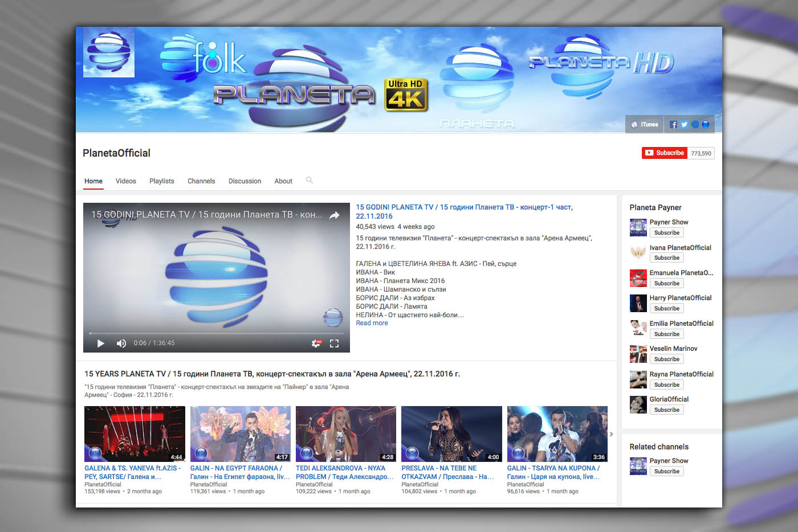Open the PRESLAVA - NA TEBE NE thumbnail
This screenshot has height=532, width=798.
(x=451, y=433)
